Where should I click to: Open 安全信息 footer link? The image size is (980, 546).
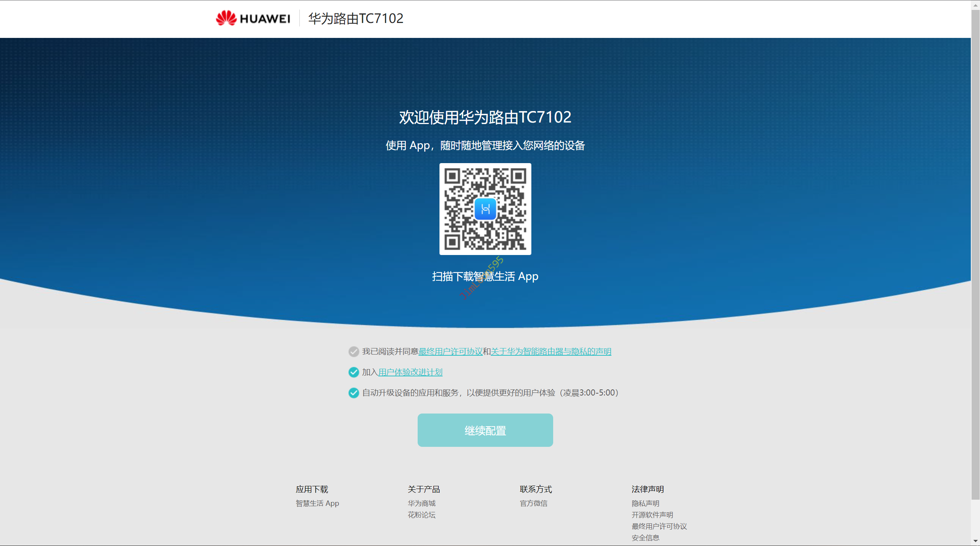[645, 538]
